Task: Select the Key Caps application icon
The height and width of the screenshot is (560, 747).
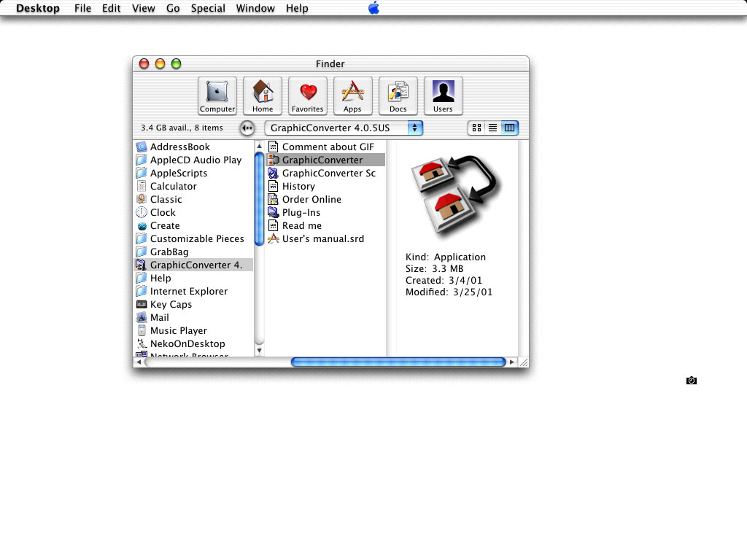Action: [x=142, y=304]
